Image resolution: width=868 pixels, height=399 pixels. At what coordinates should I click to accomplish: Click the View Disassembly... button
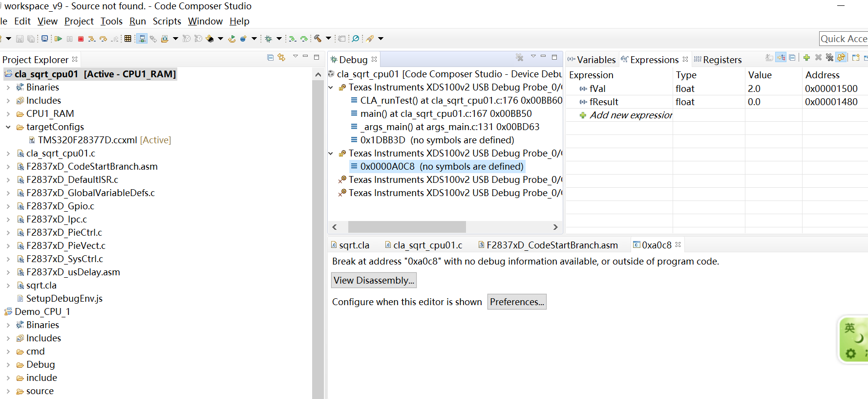(374, 280)
